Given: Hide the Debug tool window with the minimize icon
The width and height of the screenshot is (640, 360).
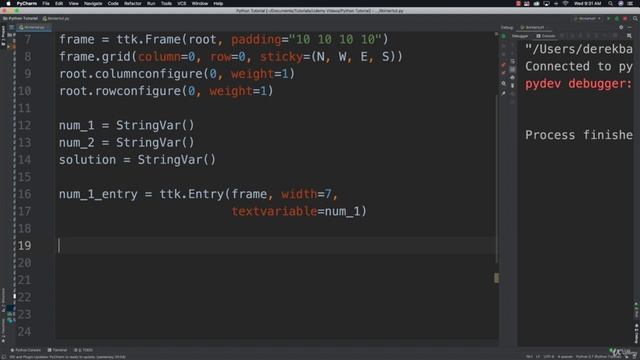Looking at the screenshot, I should click(630, 27).
